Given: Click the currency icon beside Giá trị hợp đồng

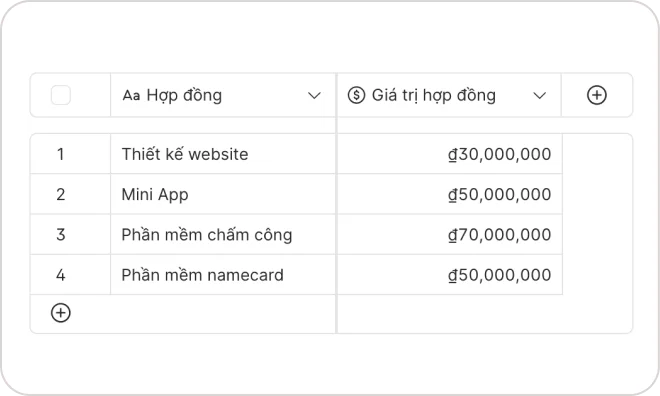Looking at the screenshot, I should point(356,95).
